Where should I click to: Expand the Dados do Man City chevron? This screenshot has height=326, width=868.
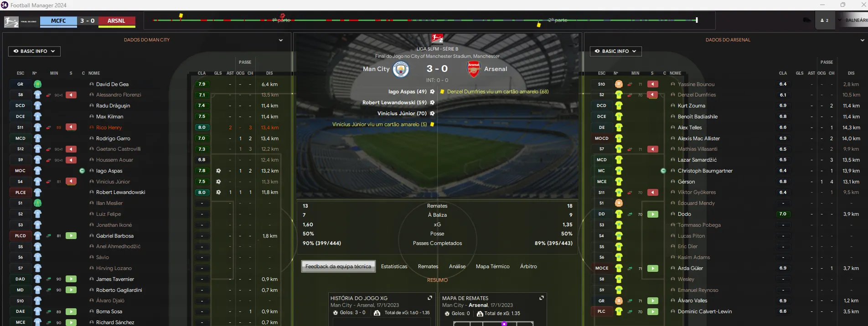pos(281,40)
